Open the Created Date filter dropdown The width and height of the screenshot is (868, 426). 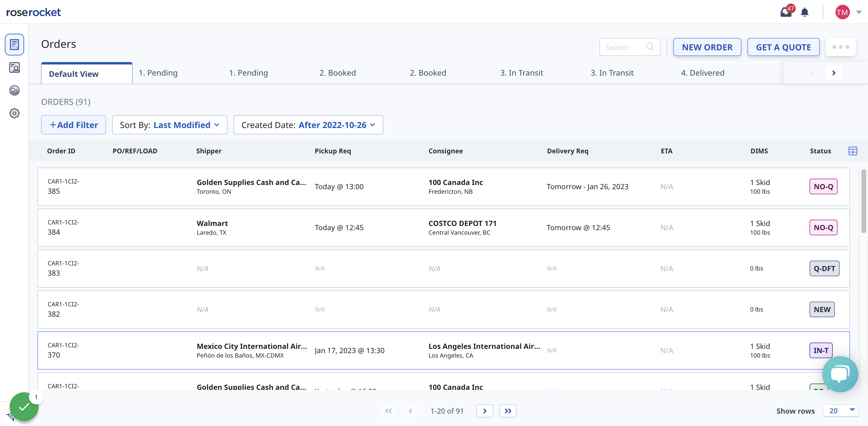click(308, 125)
